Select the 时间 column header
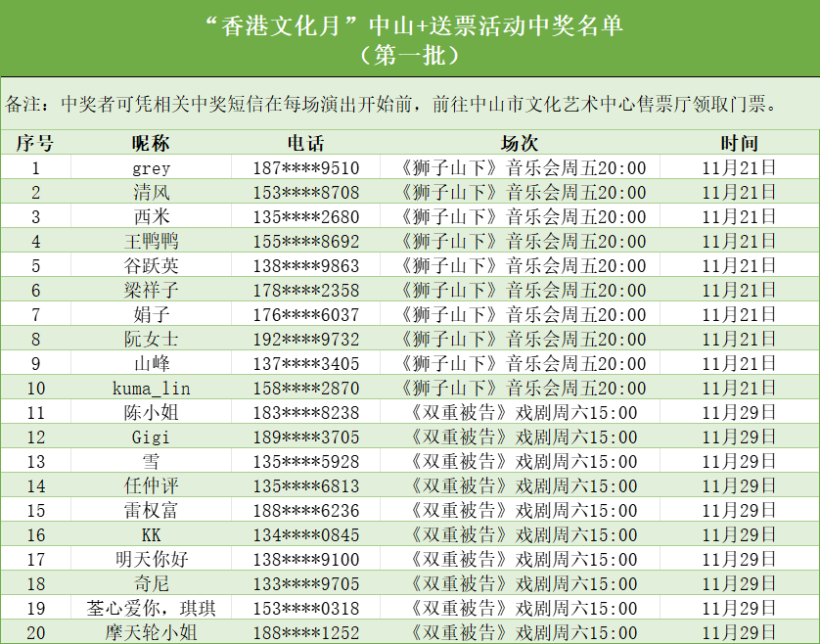Image resolution: width=820 pixels, height=644 pixels. point(739,143)
